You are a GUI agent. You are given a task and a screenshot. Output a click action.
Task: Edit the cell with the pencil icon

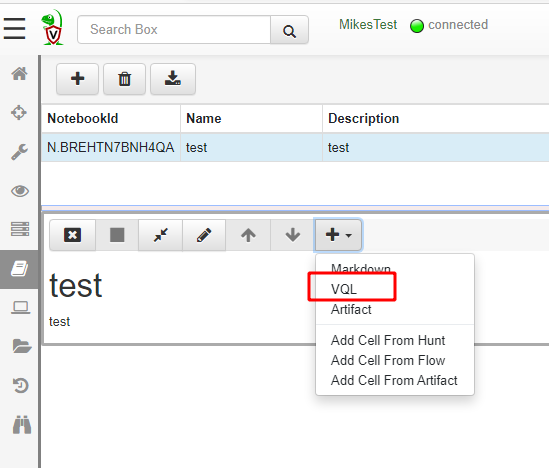[x=204, y=235]
